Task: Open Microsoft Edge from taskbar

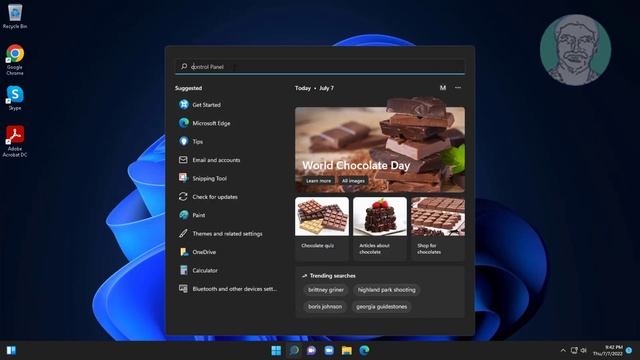Action: click(364, 350)
